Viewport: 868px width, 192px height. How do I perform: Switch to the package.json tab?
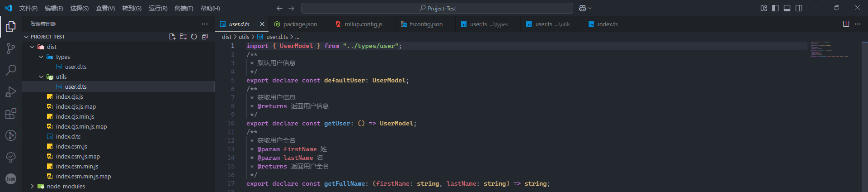[x=300, y=24]
